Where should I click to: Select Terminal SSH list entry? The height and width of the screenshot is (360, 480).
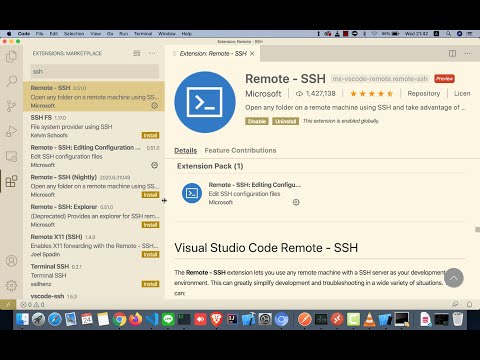tap(94, 275)
